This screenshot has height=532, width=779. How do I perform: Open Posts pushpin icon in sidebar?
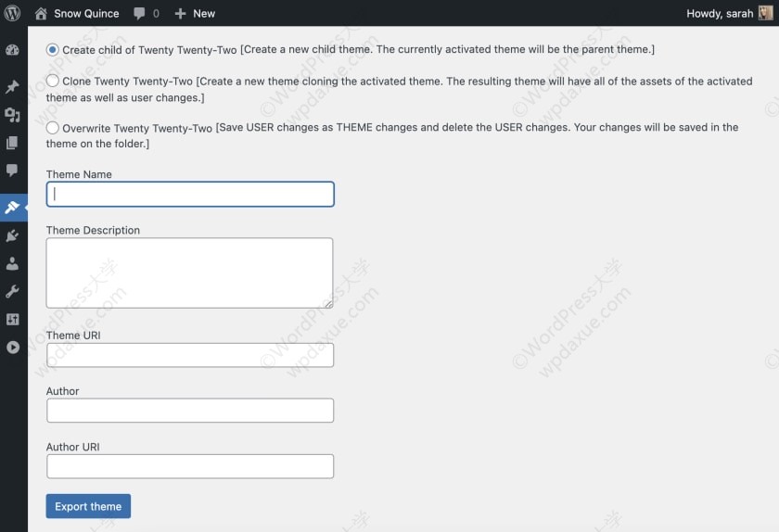[x=12, y=86]
